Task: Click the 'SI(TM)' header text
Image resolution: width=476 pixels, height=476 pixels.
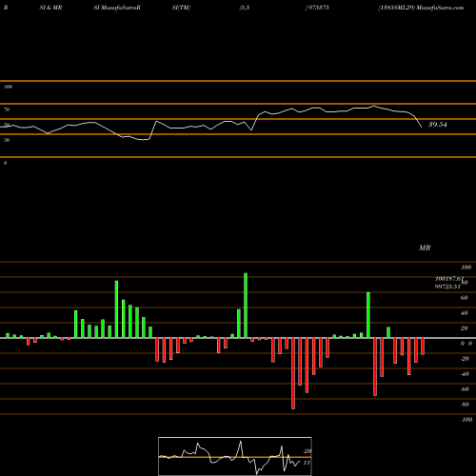Action: (181, 8)
